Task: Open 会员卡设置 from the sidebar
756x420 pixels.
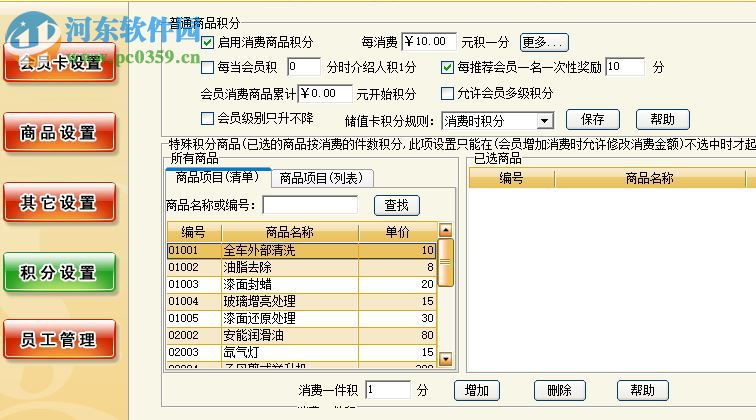Action: (x=60, y=62)
